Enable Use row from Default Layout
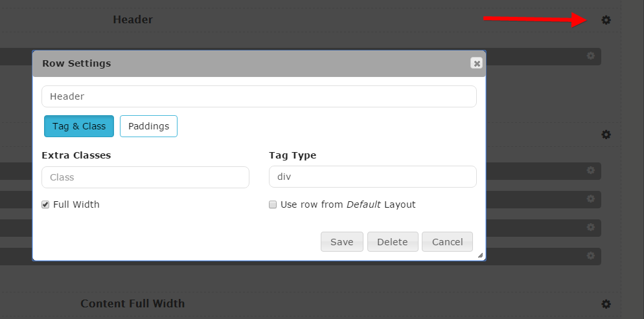Screen dimensions: 644x319 click(x=273, y=204)
